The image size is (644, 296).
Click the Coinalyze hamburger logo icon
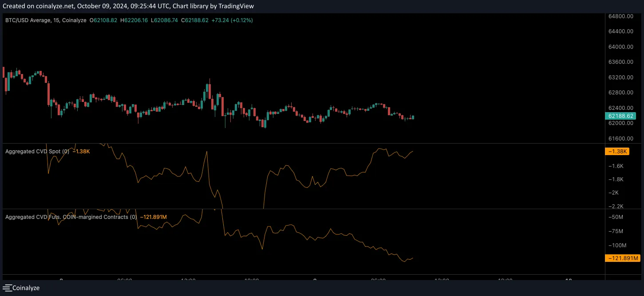7,288
